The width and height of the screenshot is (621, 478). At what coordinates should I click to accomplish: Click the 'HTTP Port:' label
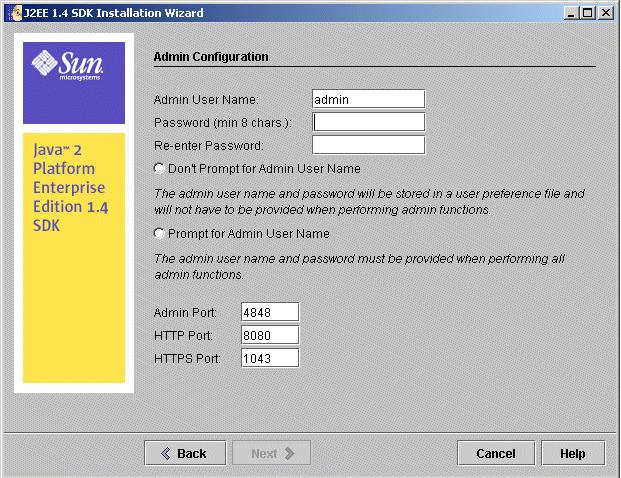coord(183,335)
